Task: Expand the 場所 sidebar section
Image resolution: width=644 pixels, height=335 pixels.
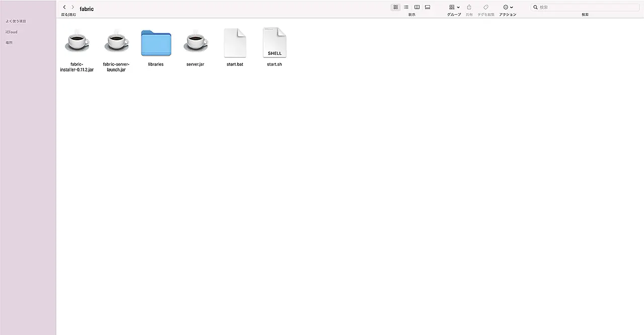Action: coord(9,43)
